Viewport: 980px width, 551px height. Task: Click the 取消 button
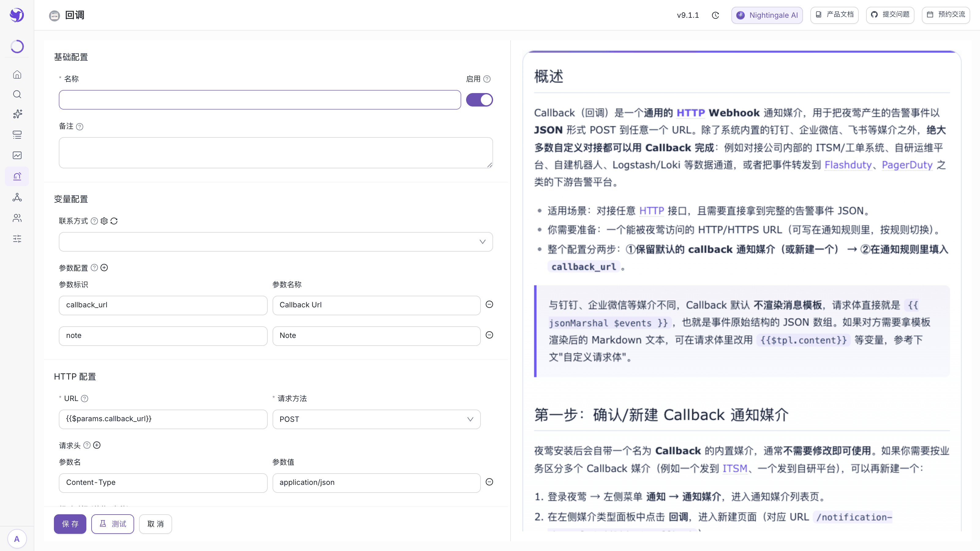156,524
